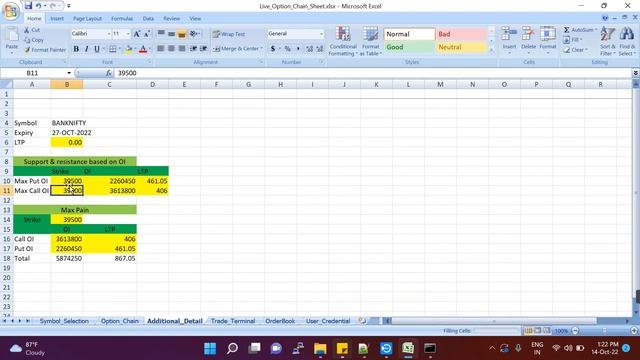Open the Formulas ribbon tab
640x360 pixels.
click(x=122, y=19)
